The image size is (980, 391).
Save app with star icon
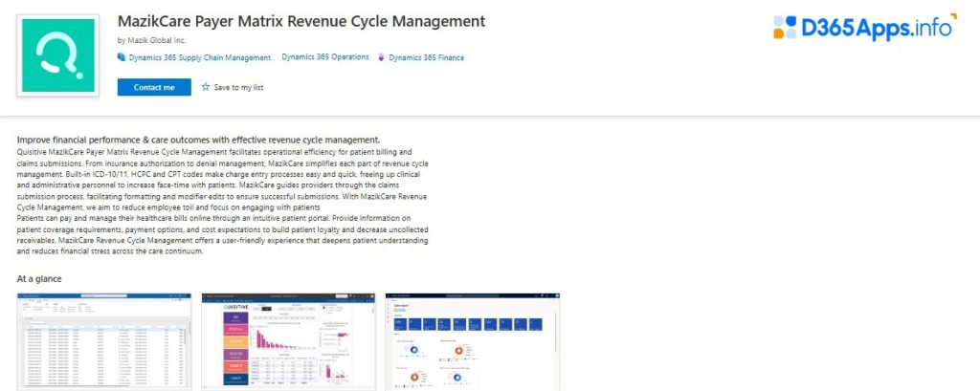click(206, 87)
